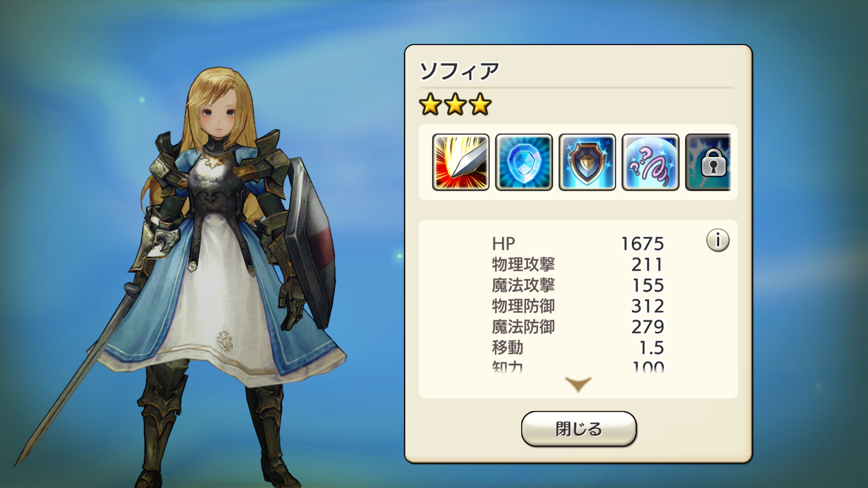Select the 物理攻撃 stat row

pyautogui.click(x=578, y=265)
